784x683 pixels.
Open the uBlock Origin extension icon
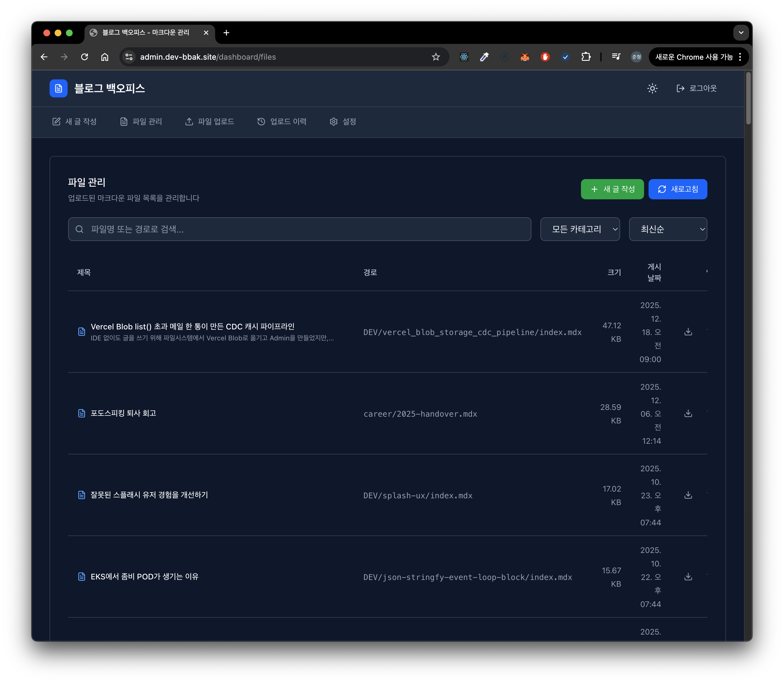[545, 57]
